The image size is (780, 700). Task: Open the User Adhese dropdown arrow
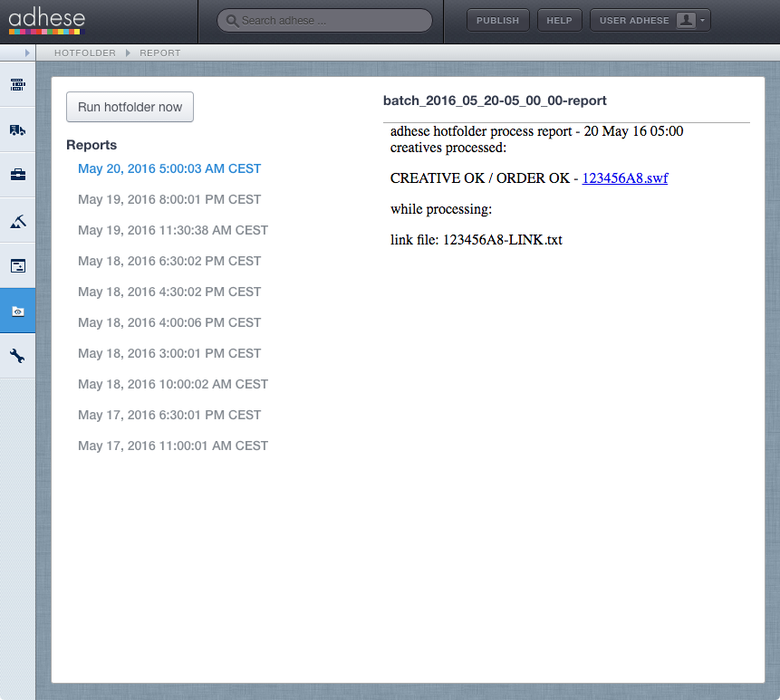click(x=702, y=21)
